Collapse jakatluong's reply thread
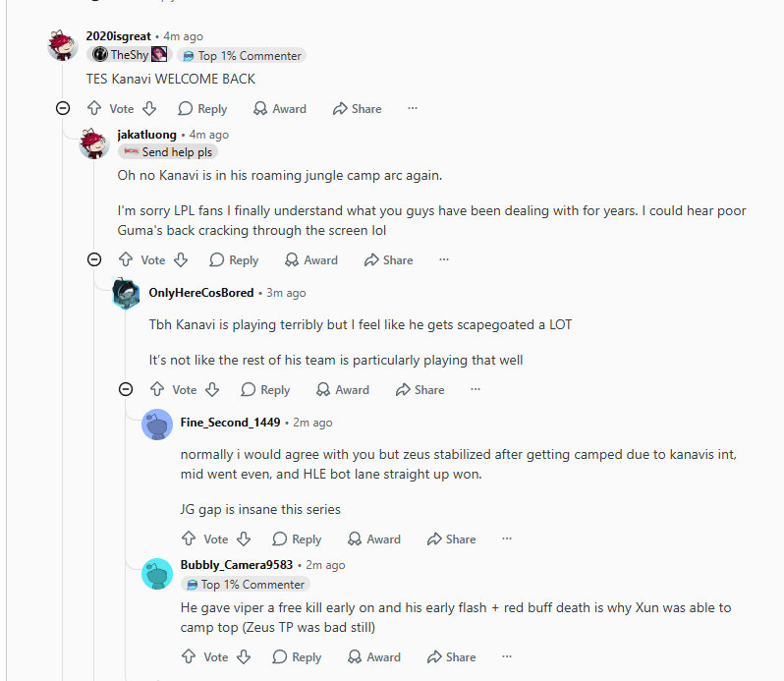Viewport: 784px width, 681px height. tap(94, 259)
